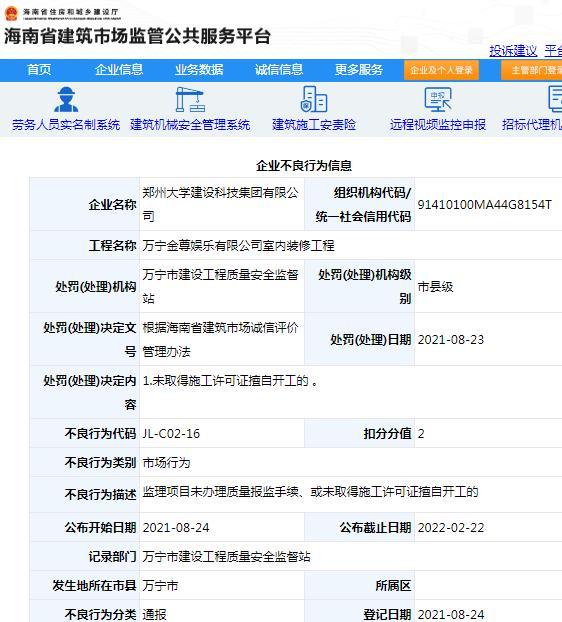
Task: Click penalty date 2021-08-23
Action: click(x=451, y=340)
